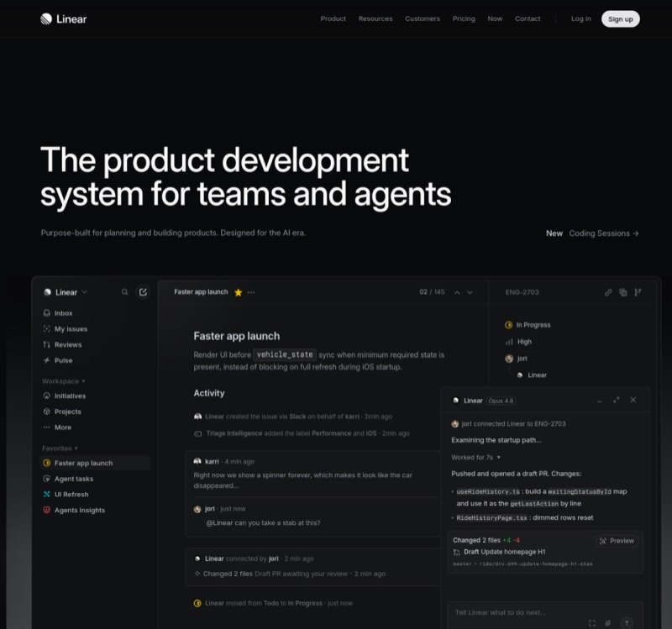Viewport: 672px width, 629px height.
Task: Go to previous issue with up chevron
Action: click(x=457, y=292)
